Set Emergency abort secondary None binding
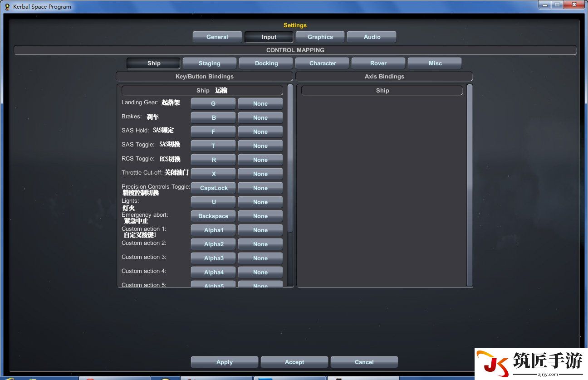The height and width of the screenshot is (380, 588). 260,216
